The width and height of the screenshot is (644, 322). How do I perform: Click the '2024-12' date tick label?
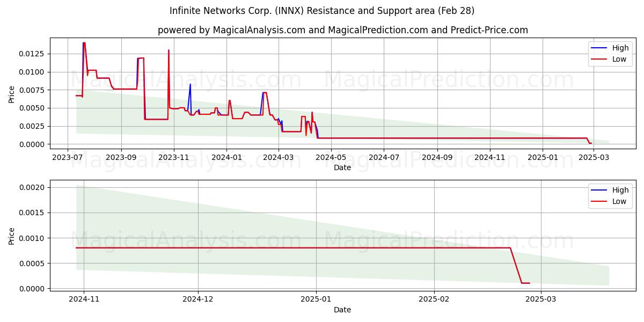[198, 299]
